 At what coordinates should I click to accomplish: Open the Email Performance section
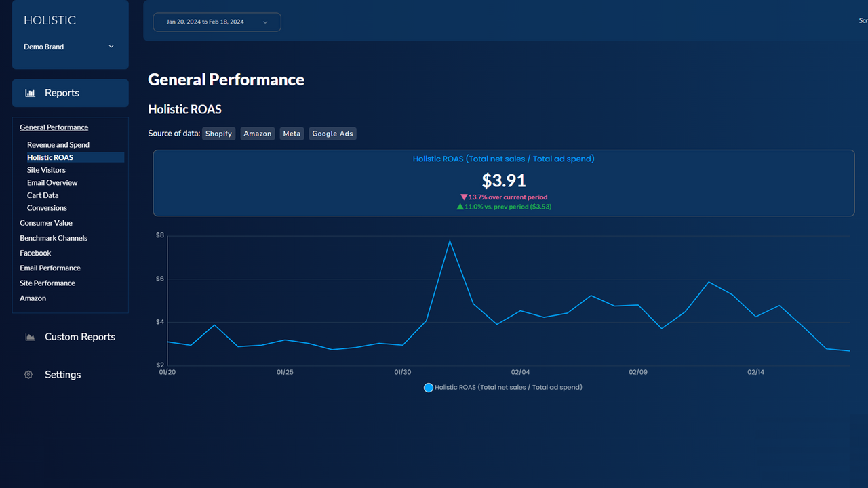coord(50,268)
